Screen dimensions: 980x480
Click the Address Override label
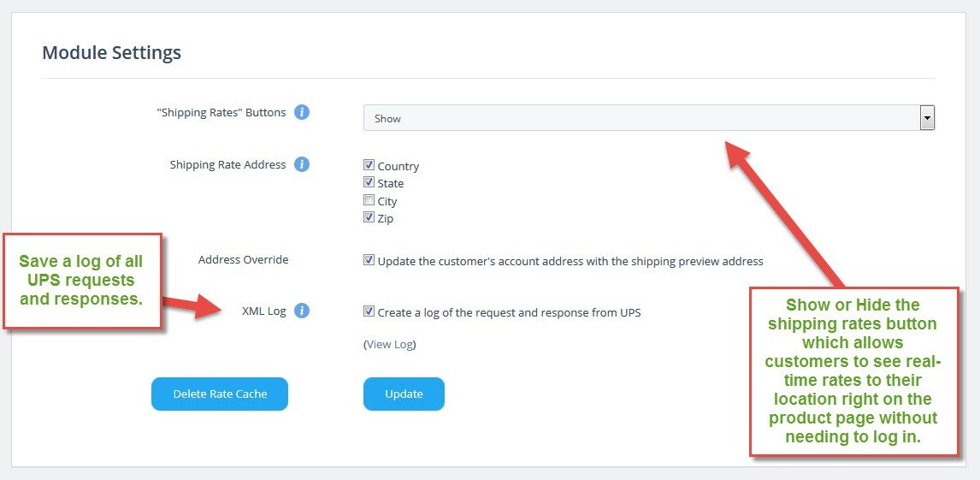[x=243, y=259]
